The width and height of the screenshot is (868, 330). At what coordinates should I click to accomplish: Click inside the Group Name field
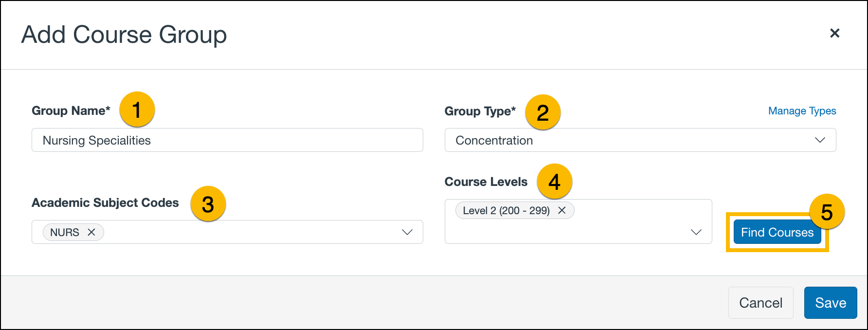[x=227, y=140]
